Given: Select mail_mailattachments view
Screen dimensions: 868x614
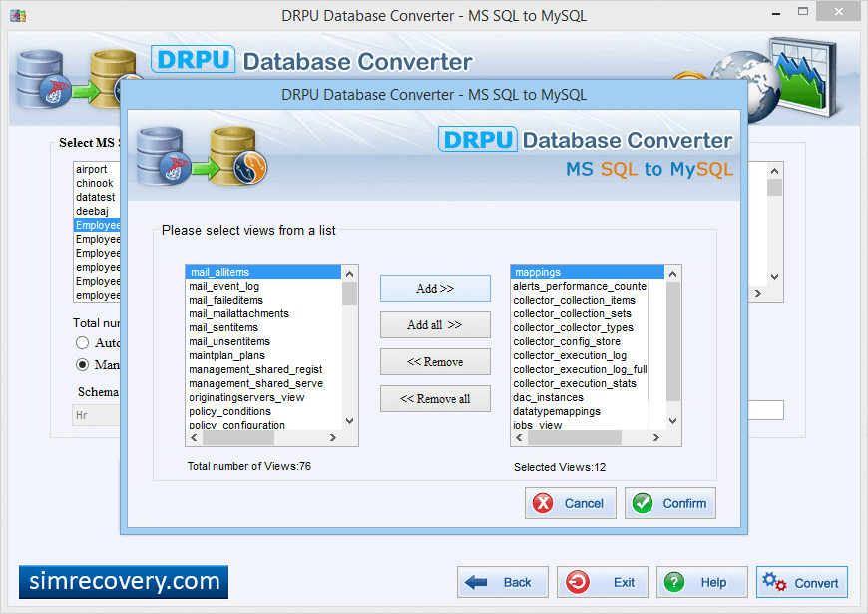Looking at the screenshot, I should click(x=263, y=313).
